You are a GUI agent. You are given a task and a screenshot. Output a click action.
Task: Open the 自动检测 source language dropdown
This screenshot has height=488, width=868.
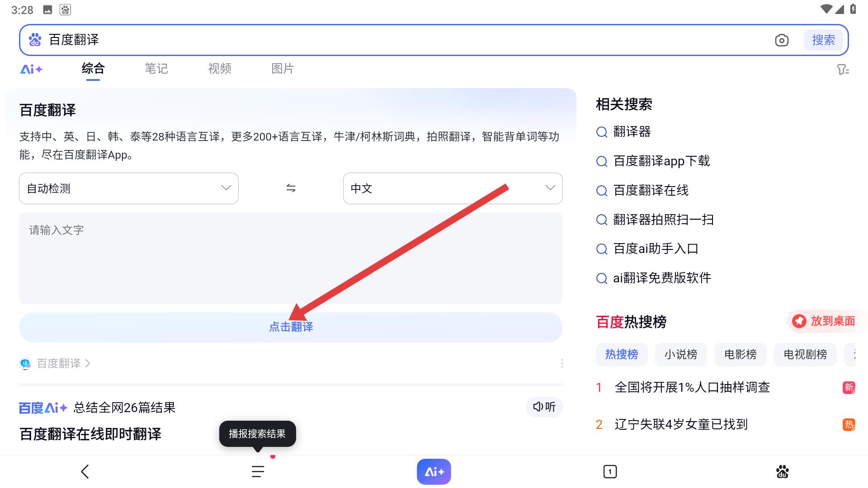(x=128, y=188)
